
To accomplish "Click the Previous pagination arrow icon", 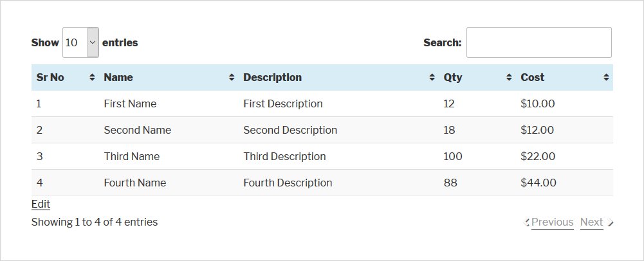I will [528, 222].
